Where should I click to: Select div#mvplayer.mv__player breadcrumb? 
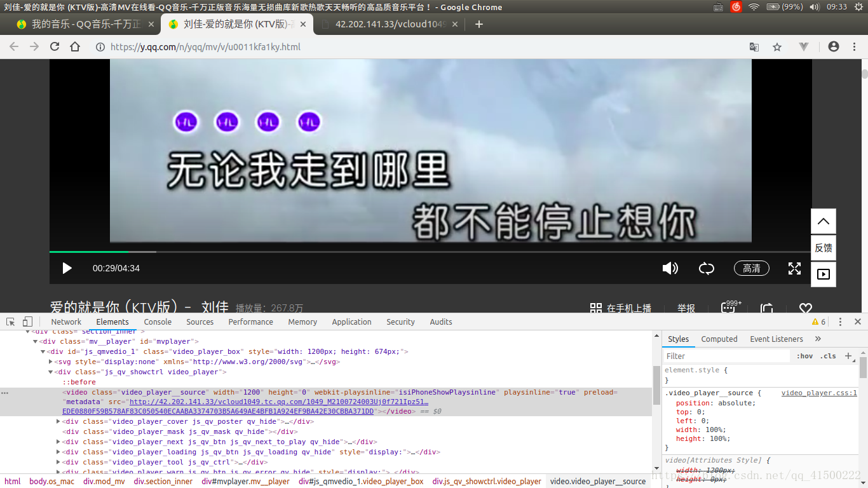pos(245,481)
